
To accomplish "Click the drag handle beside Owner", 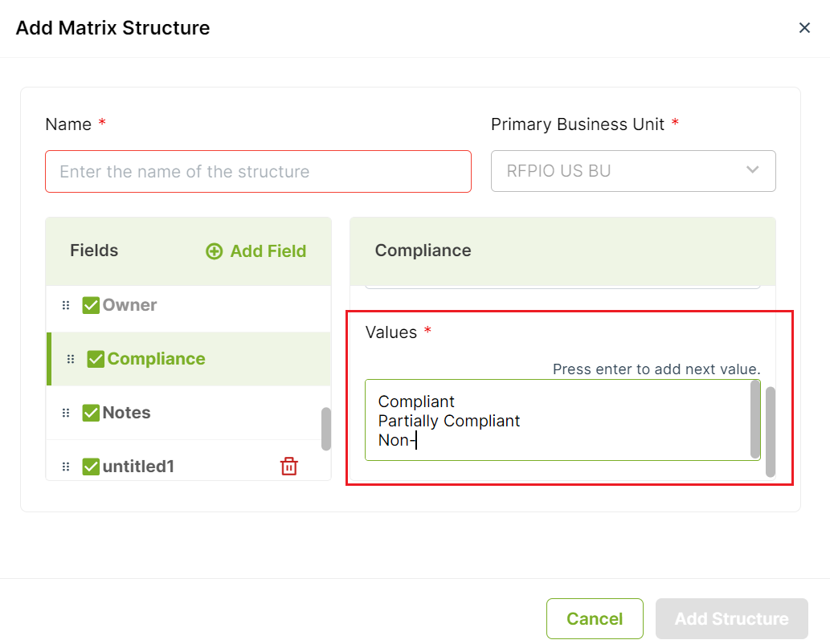I will (x=66, y=305).
